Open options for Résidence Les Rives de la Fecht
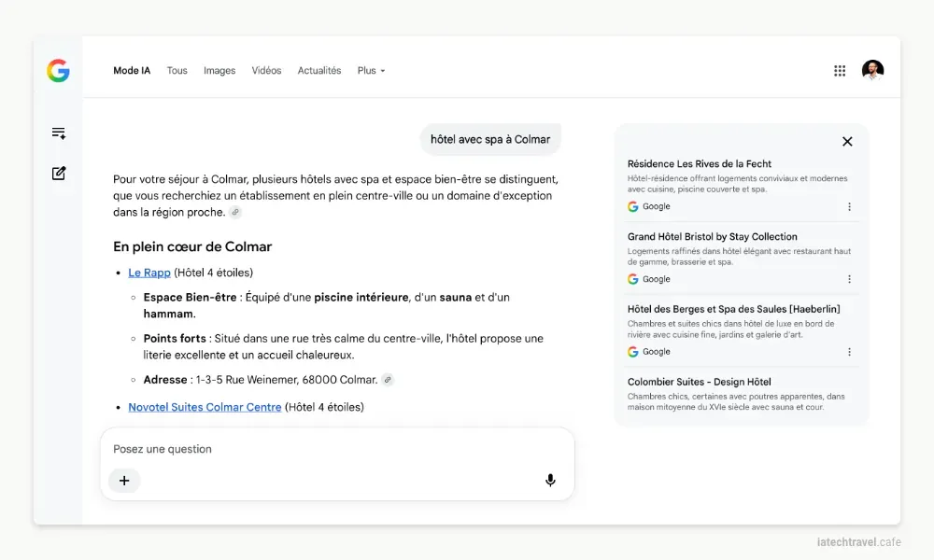 (849, 206)
